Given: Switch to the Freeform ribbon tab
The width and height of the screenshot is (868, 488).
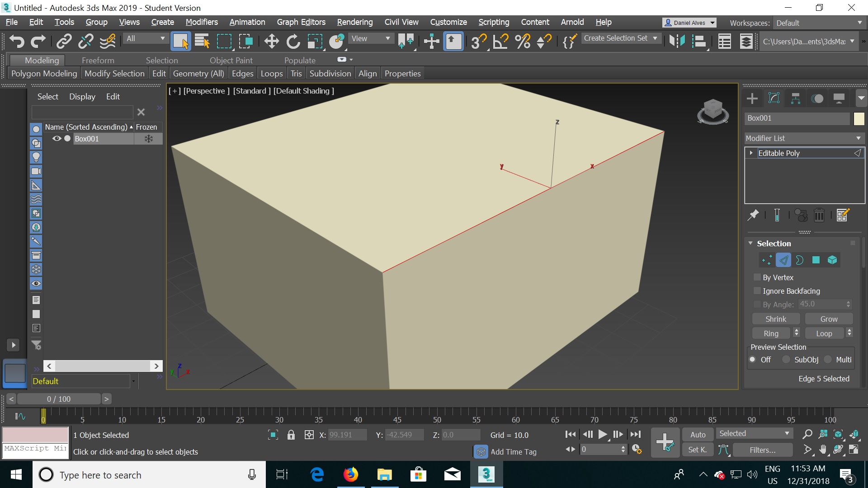Looking at the screenshot, I should (98, 60).
